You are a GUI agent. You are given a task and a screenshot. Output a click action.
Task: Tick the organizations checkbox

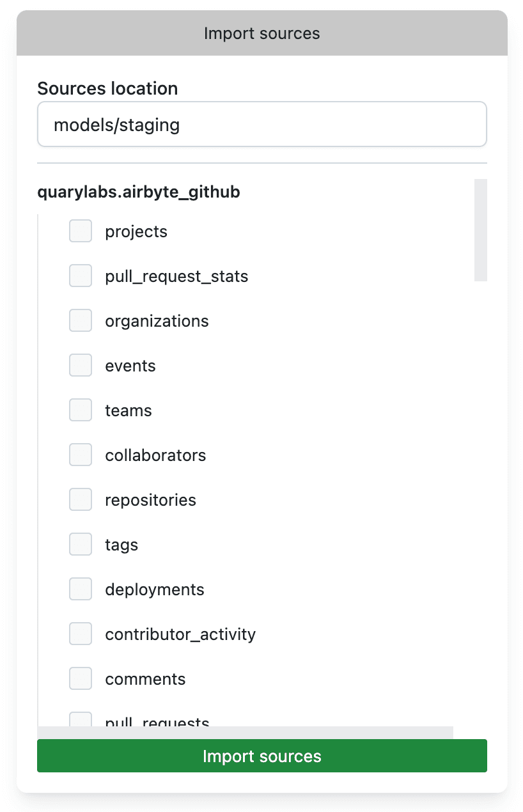[x=81, y=321]
